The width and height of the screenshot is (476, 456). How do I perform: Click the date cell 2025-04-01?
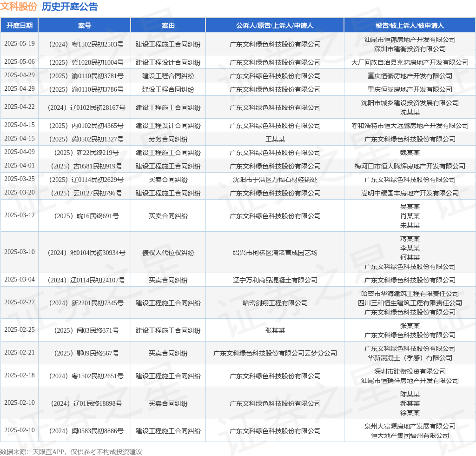[20, 165]
